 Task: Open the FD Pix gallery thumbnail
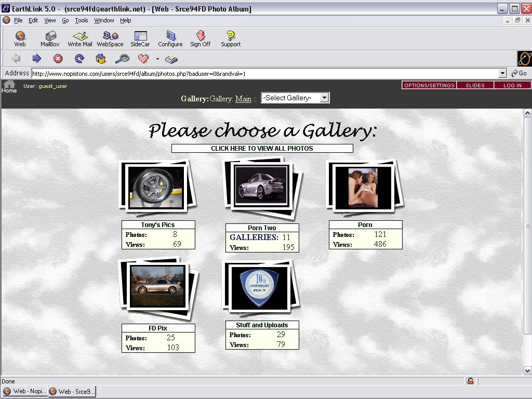coord(157,287)
